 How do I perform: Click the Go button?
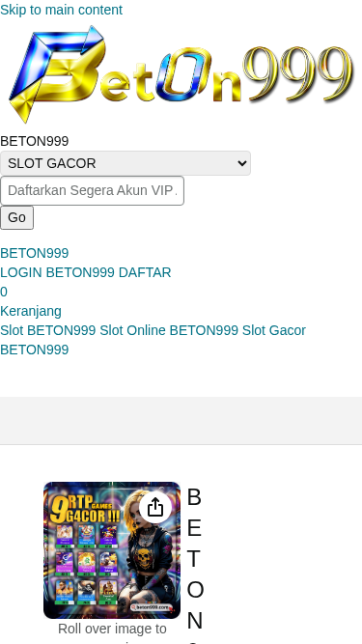(x=16, y=217)
